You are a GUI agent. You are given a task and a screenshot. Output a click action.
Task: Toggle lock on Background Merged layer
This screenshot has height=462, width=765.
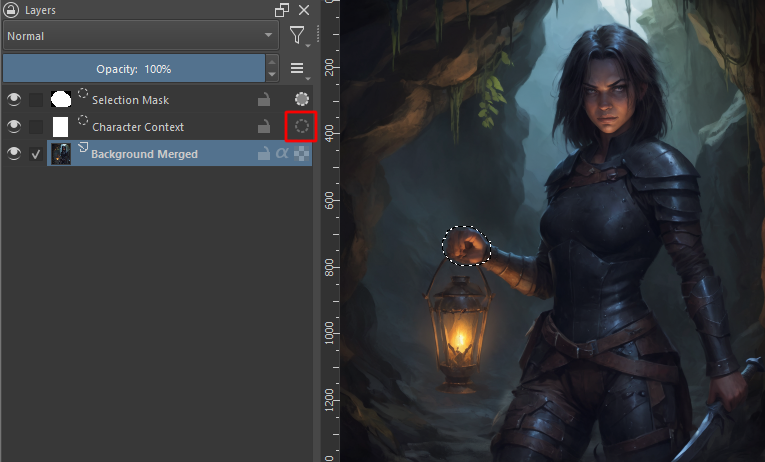point(264,154)
